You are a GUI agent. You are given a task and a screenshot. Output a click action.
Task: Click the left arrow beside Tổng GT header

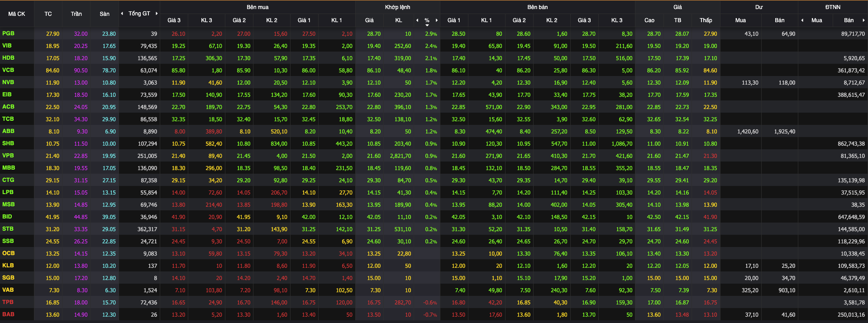click(x=122, y=14)
